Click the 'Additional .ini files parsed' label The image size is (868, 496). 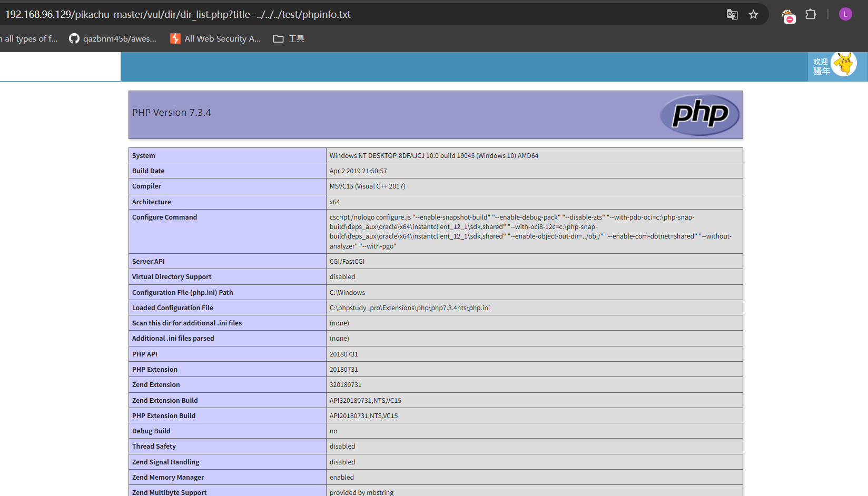pos(173,339)
